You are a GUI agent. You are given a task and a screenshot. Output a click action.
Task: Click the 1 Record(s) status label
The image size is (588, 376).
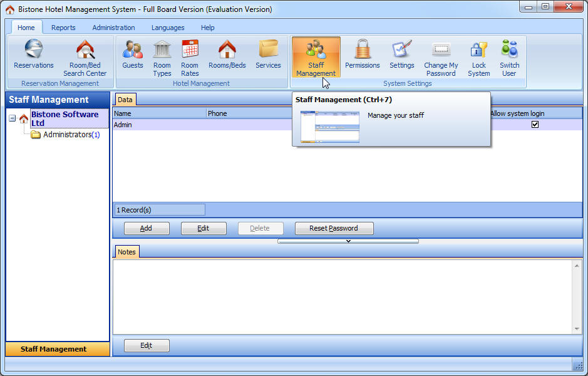(160, 210)
